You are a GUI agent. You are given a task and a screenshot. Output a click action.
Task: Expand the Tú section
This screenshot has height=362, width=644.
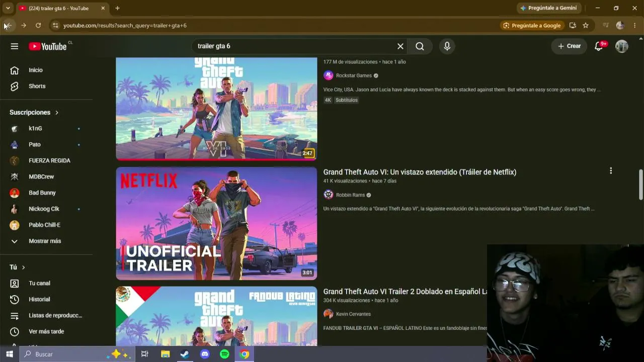tap(17, 267)
